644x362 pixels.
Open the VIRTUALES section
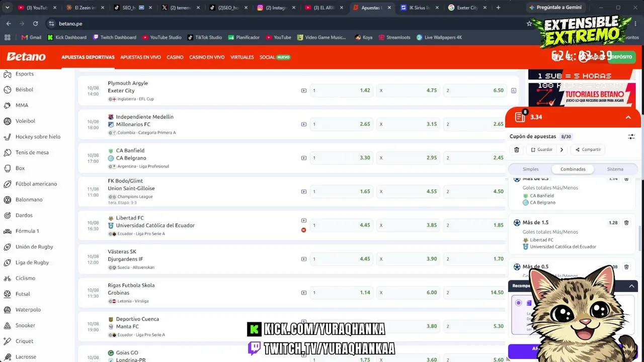(x=242, y=57)
